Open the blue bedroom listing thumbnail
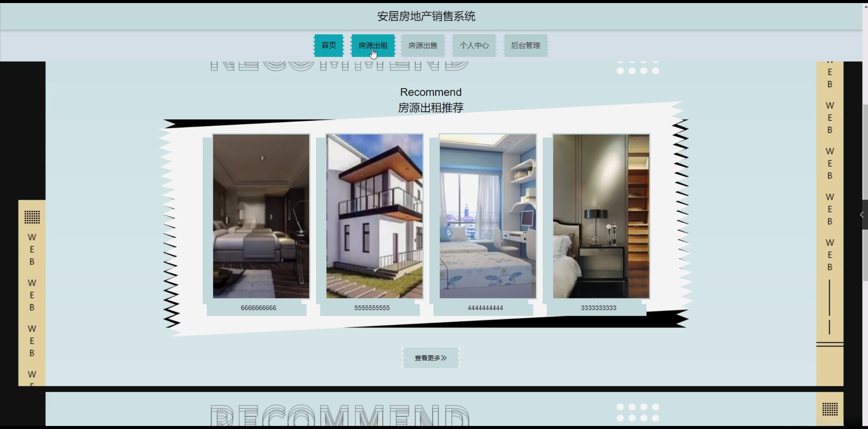868x429 pixels. 488,216
